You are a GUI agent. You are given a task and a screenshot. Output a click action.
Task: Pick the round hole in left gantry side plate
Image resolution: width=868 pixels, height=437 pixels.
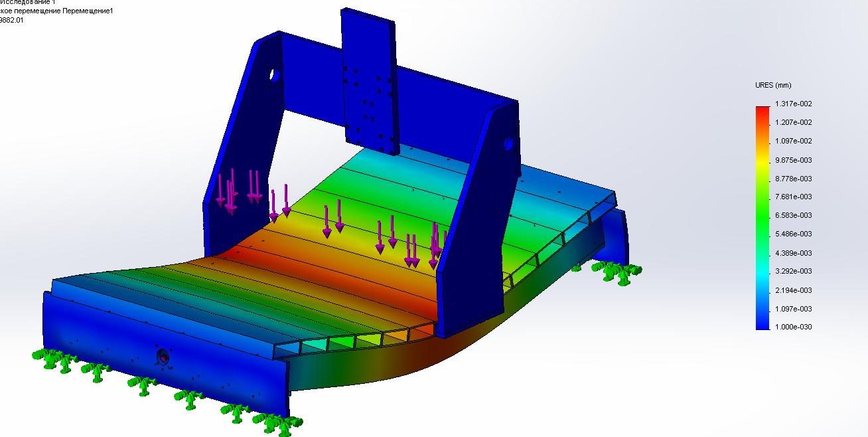[x=273, y=73]
